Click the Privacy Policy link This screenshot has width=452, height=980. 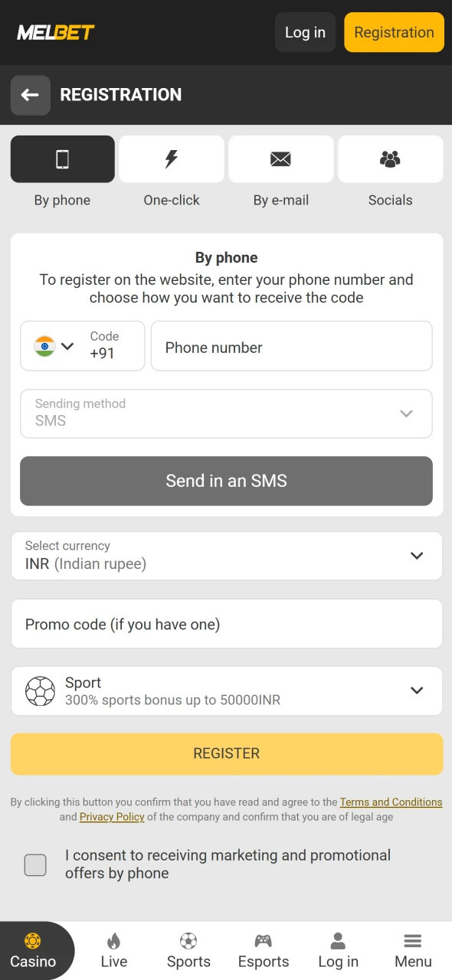tap(112, 817)
